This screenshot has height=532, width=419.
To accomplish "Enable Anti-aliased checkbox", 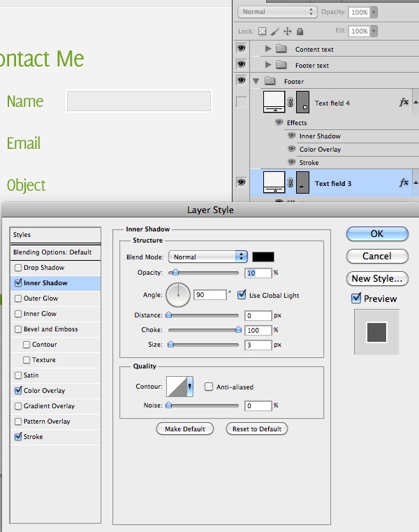I will point(209,387).
